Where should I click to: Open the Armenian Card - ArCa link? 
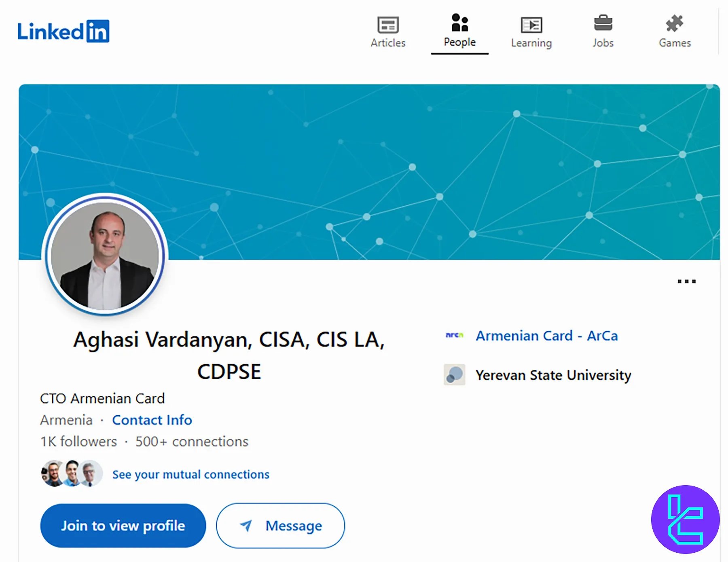tap(546, 336)
